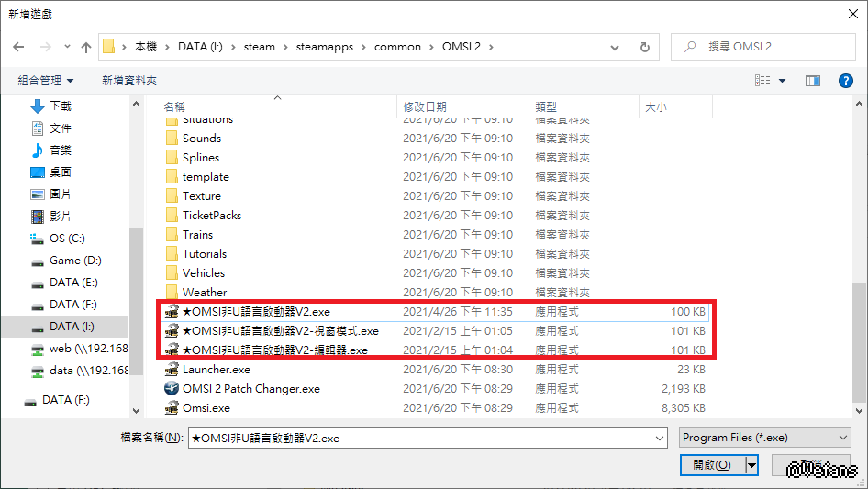Open recent locations chevron beside forward arrow
The height and width of the screenshot is (489, 868).
pos(67,47)
